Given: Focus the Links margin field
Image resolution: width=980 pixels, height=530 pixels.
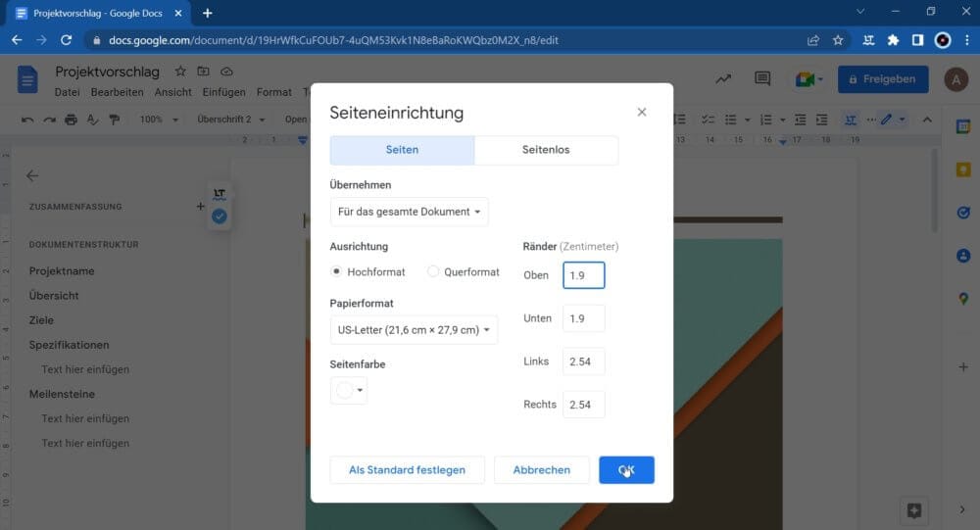Looking at the screenshot, I should click(x=584, y=361).
